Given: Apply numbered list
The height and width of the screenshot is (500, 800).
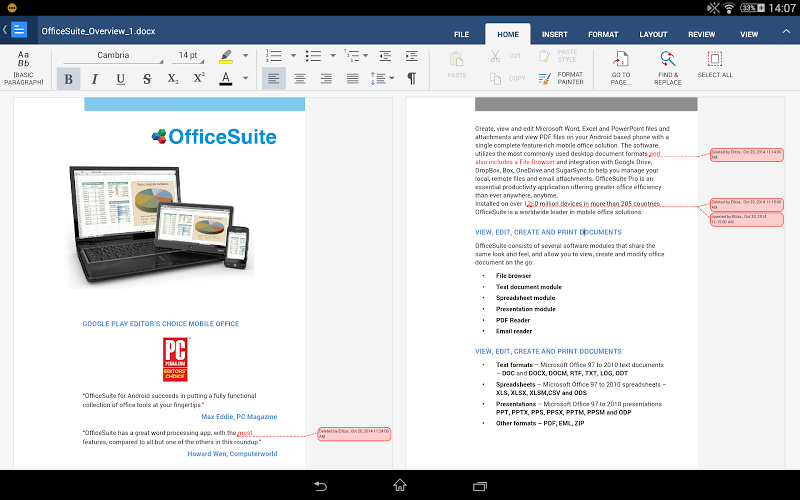Looking at the screenshot, I should tap(274, 56).
